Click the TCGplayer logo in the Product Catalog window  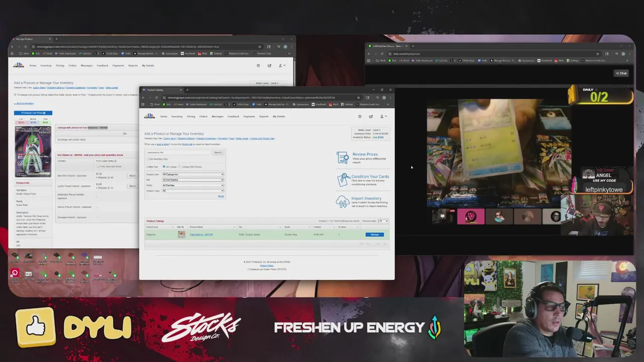click(149, 116)
